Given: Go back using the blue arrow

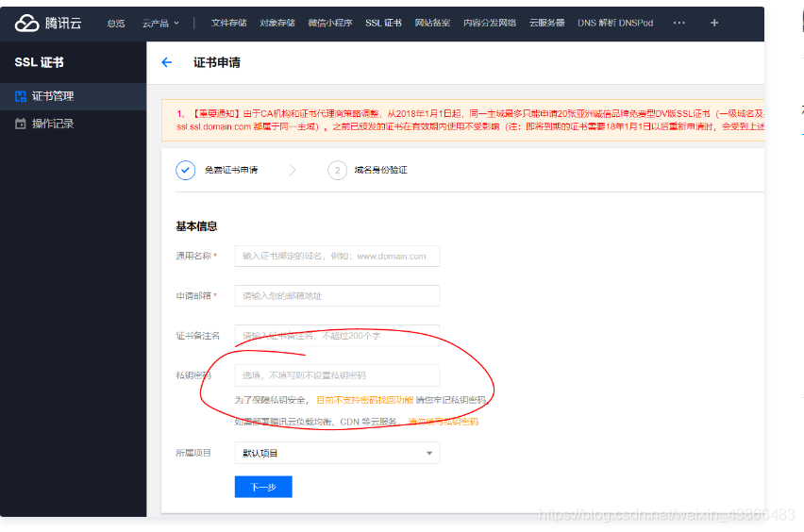Looking at the screenshot, I should point(167,62).
